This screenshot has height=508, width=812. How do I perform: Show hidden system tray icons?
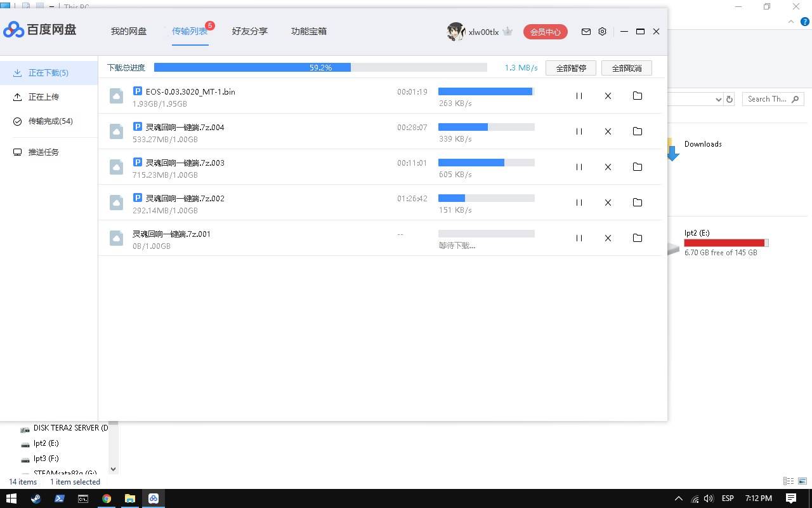pyautogui.click(x=679, y=498)
